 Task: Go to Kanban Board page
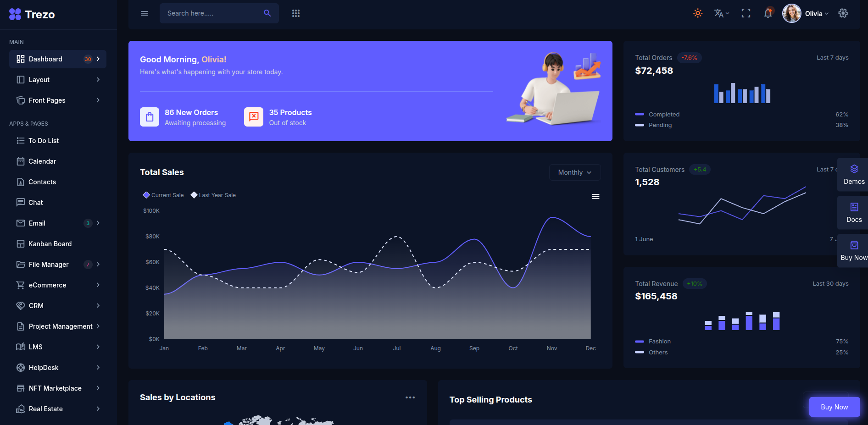point(50,244)
